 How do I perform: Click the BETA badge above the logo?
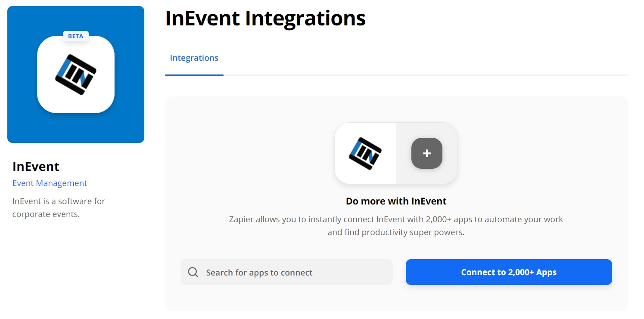(76, 36)
